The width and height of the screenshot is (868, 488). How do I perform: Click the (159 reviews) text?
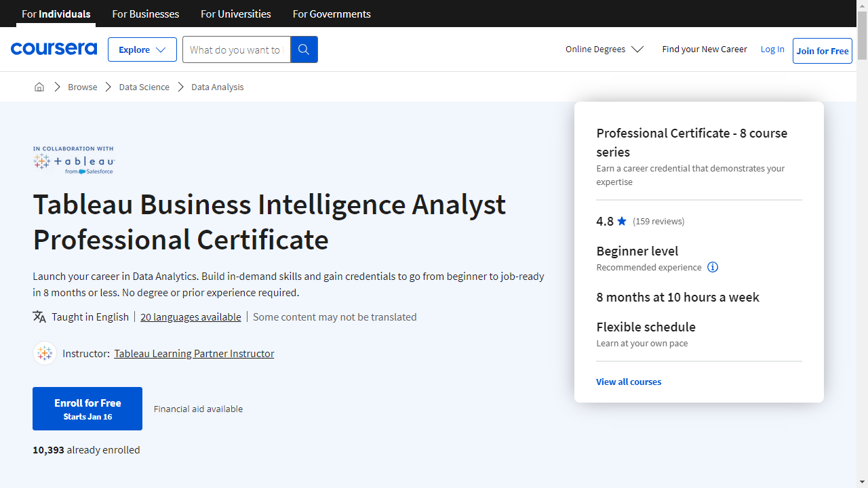click(x=658, y=221)
